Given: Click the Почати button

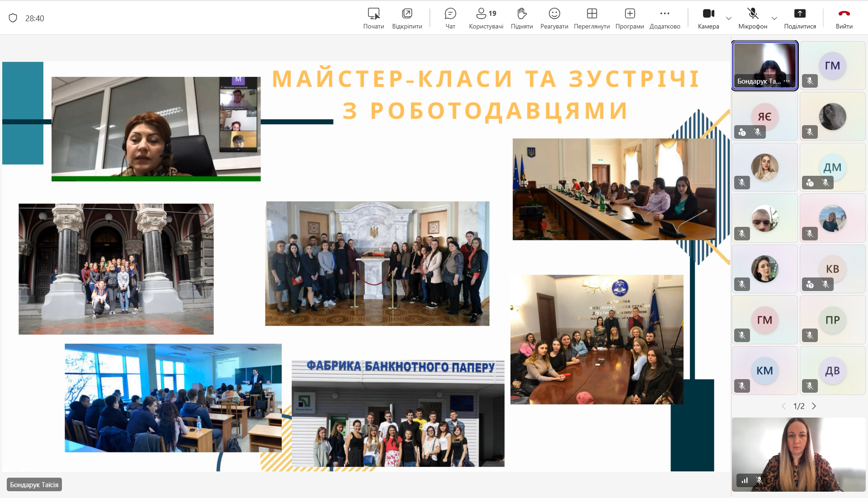Looking at the screenshot, I should point(373,18).
